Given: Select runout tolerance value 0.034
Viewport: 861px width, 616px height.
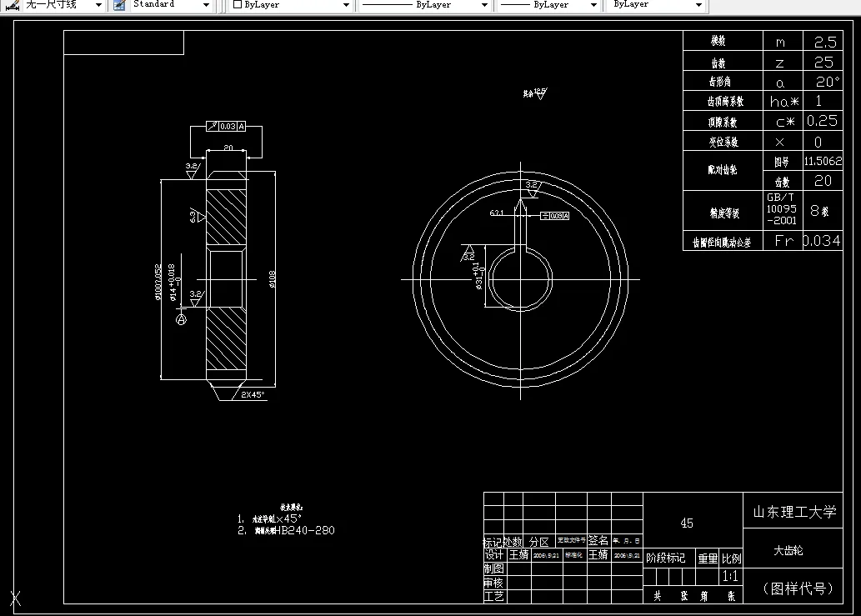Looking at the screenshot, I should [x=822, y=240].
